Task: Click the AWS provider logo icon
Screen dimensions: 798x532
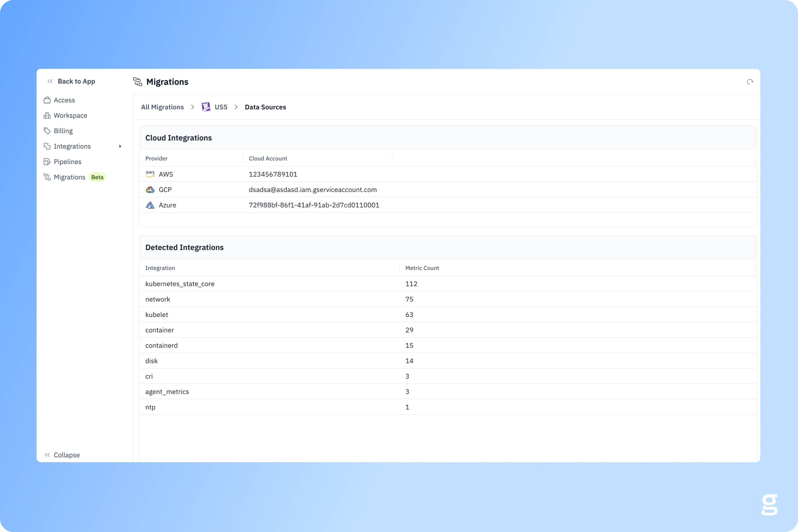Action: coord(150,174)
